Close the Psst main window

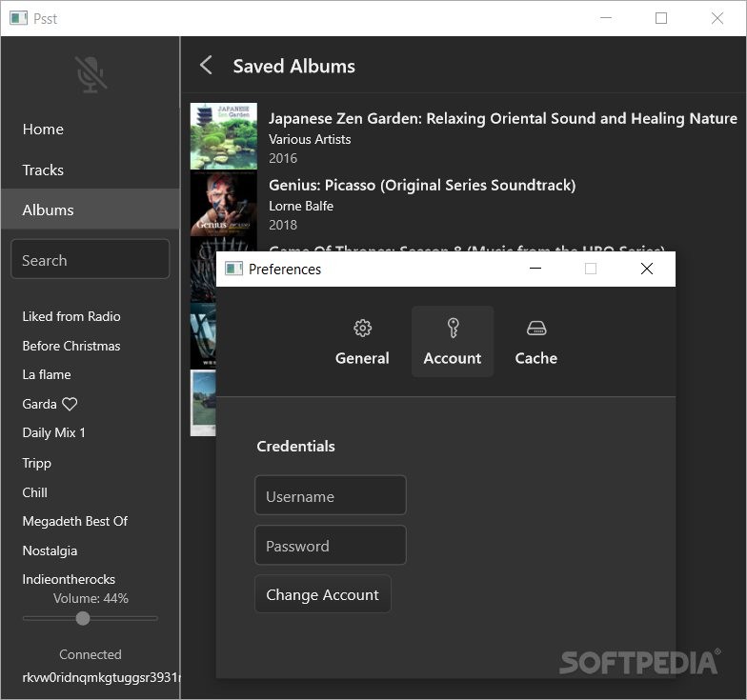pos(717,18)
